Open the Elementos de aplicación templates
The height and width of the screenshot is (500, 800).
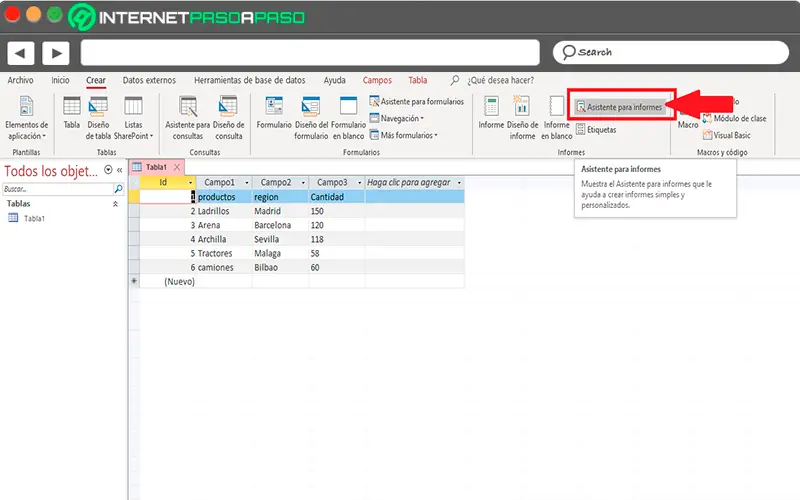(x=26, y=118)
